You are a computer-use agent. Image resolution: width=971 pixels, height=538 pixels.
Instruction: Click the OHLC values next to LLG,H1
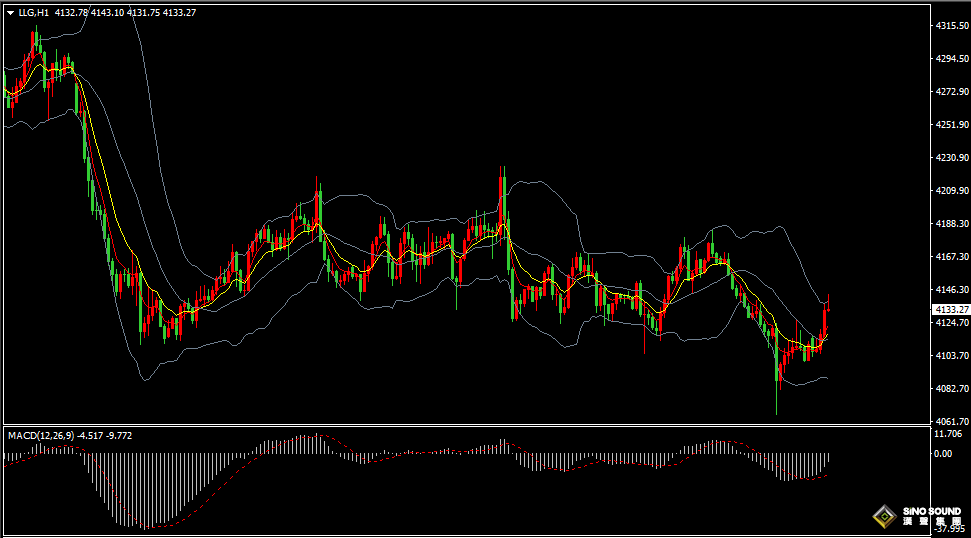tap(125, 12)
